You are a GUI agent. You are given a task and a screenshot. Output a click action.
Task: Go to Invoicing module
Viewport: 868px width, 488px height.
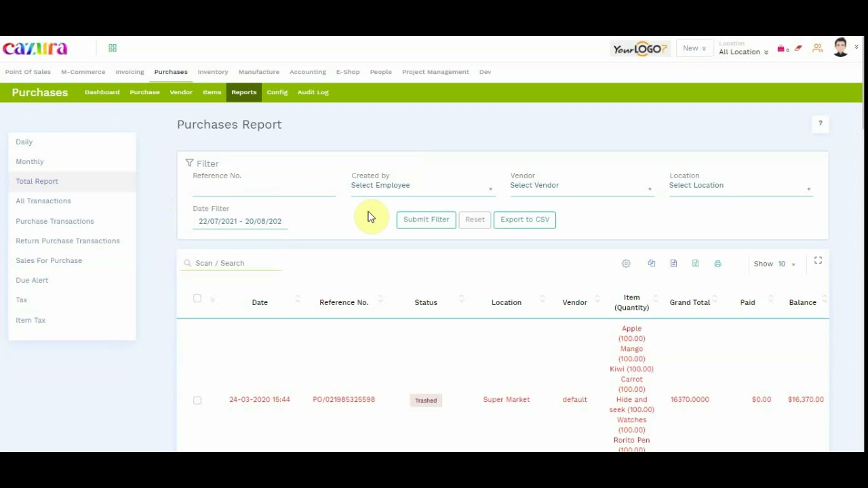click(130, 72)
